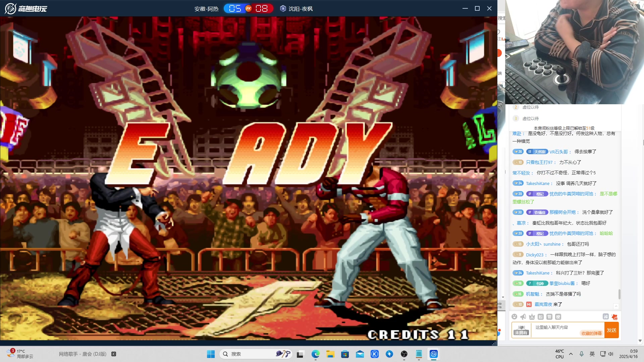Image resolution: width=644 pixels, height=362 pixels.
Task: Open the Windows Start menu
Action: pyautogui.click(x=211, y=354)
